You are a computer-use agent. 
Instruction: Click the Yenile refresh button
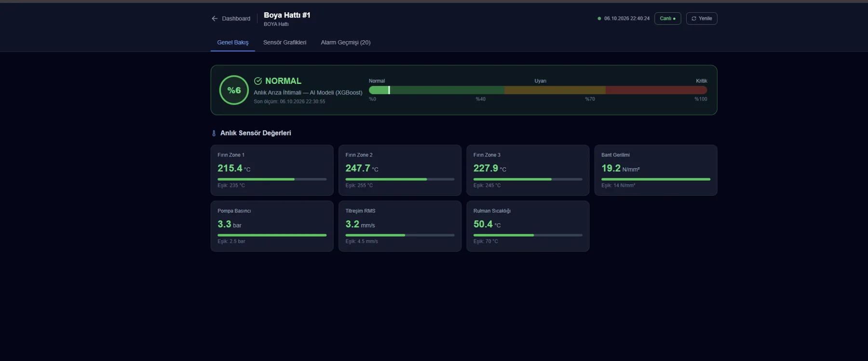(x=702, y=19)
